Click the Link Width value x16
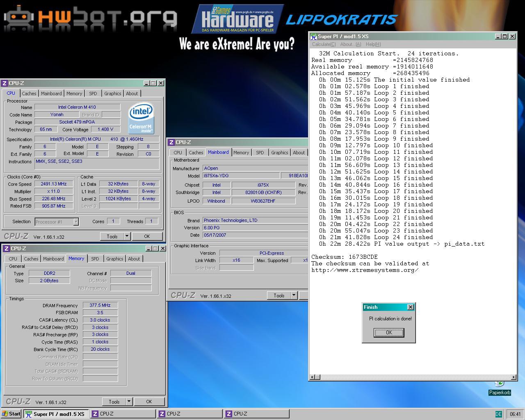The width and height of the screenshot is (525, 420). click(236, 260)
